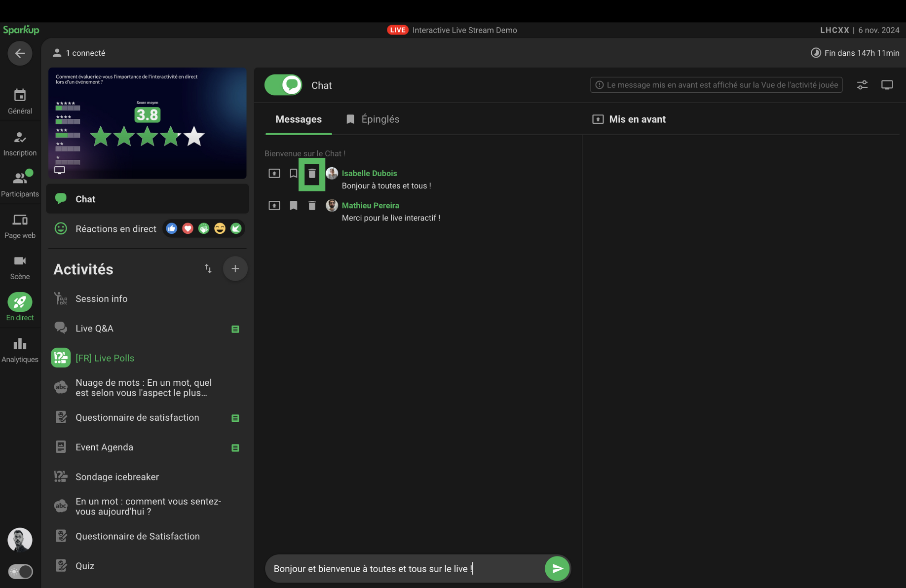
Task: Send the typed chat message
Action: click(x=557, y=569)
